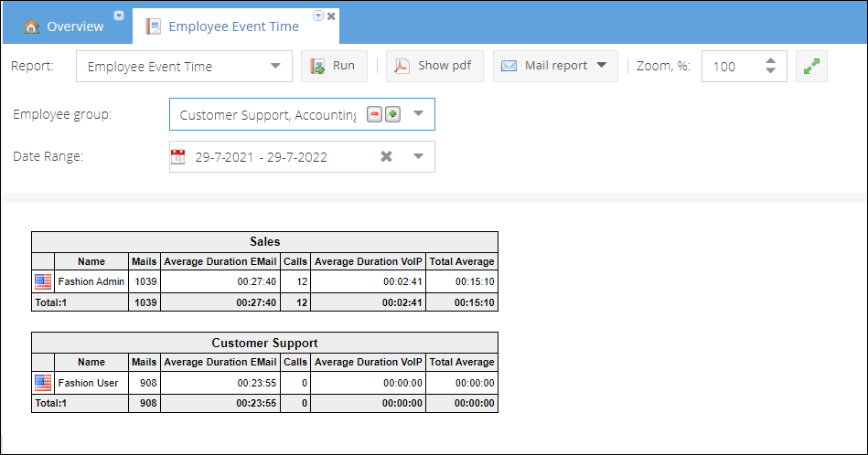Expand the Date Range dropdown arrow
The height and width of the screenshot is (455, 868).
pos(419,156)
